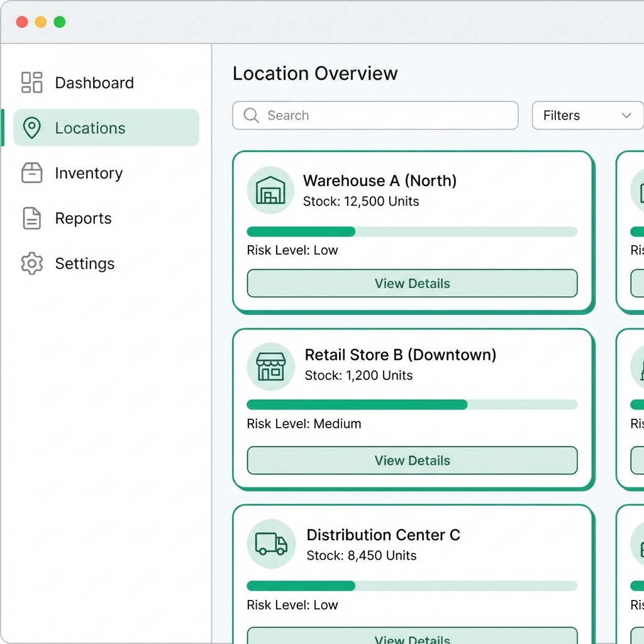Screen dimensions: 644x644
Task: Click Retail Store B stock progress bar
Action: coord(412,405)
